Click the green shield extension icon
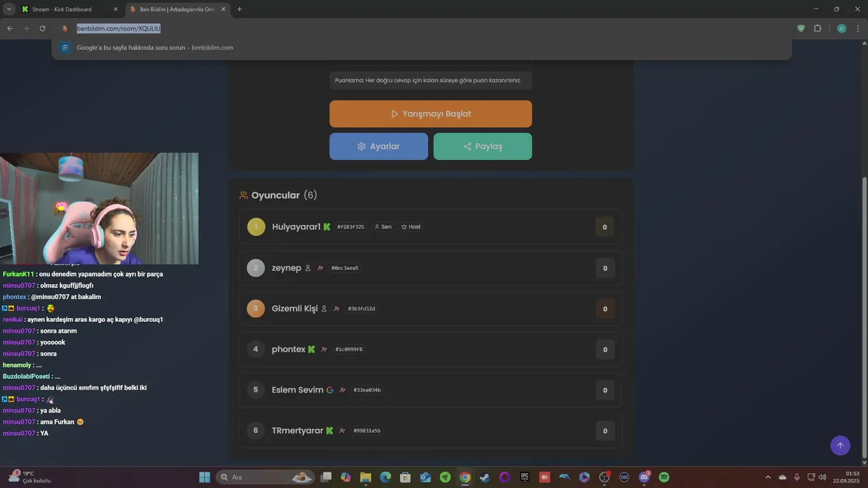 click(x=801, y=28)
